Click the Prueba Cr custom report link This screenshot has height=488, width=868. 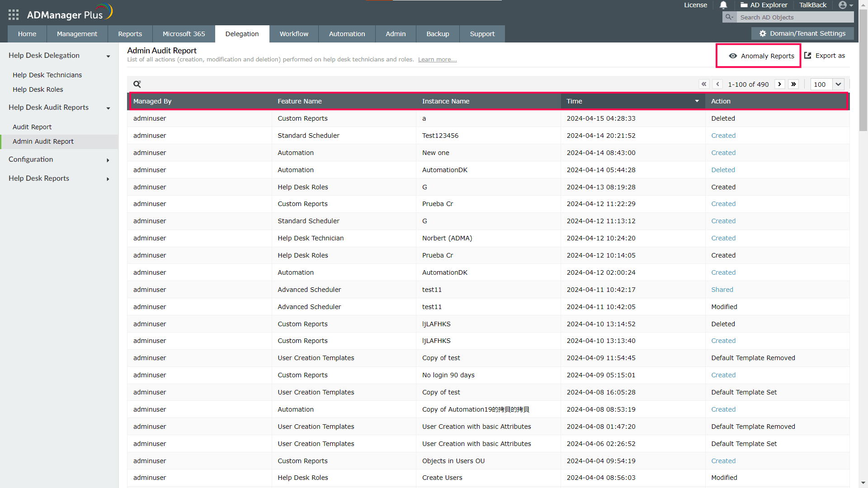(438, 204)
